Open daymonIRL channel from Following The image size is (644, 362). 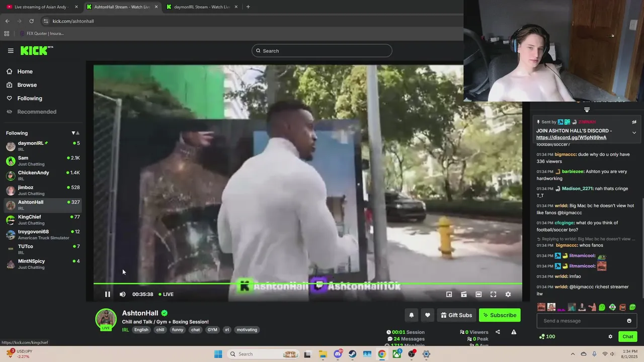(43, 146)
